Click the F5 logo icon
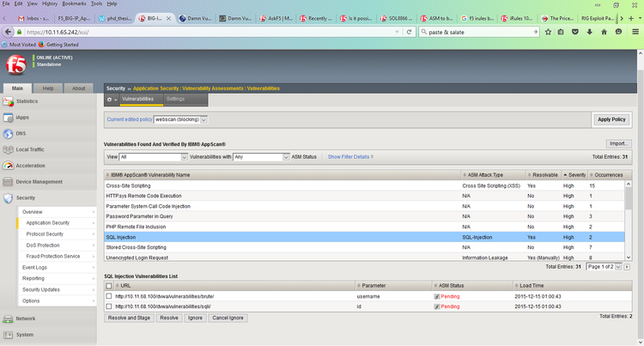 [15, 66]
